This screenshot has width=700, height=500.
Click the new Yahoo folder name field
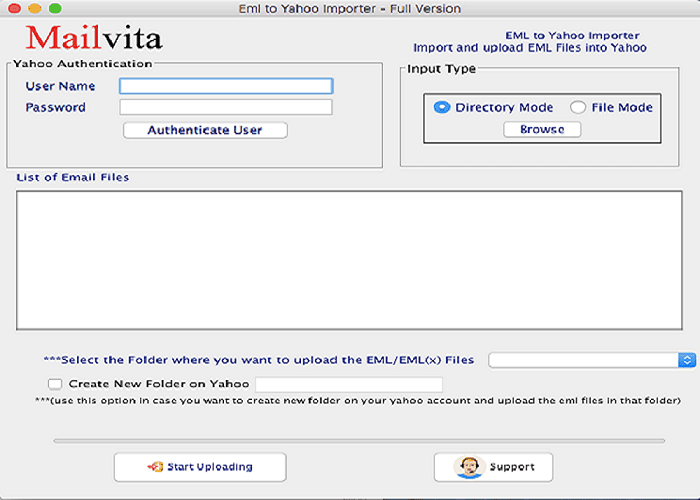(349, 384)
